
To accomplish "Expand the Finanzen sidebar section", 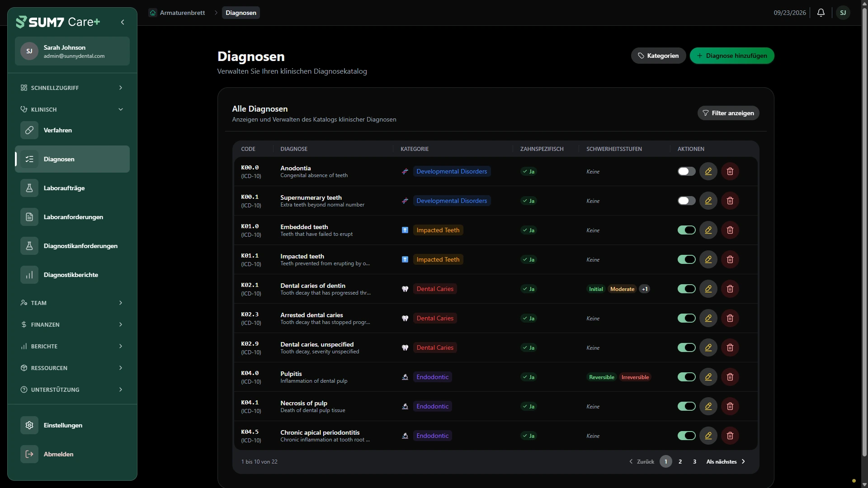I will click(72, 324).
